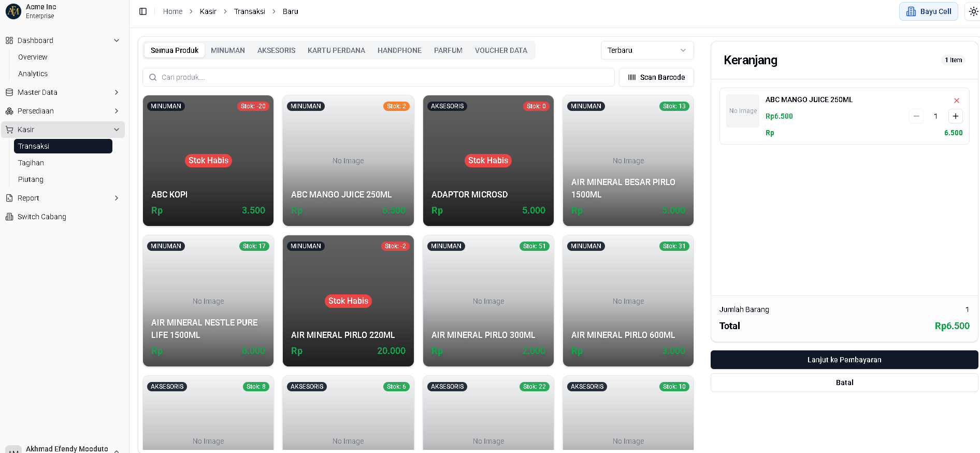Select the PARFUM category tab
The width and height of the screenshot is (980, 453).
(448, 50)
